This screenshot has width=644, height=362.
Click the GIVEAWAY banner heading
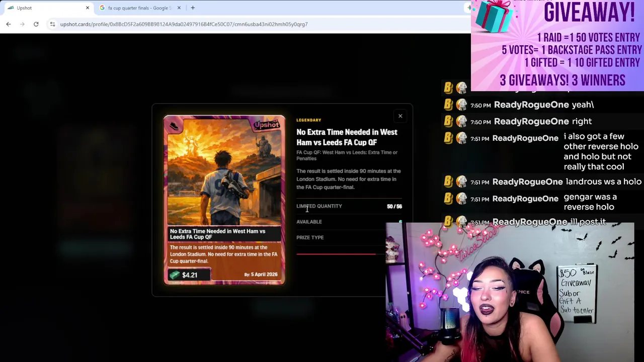589,12
